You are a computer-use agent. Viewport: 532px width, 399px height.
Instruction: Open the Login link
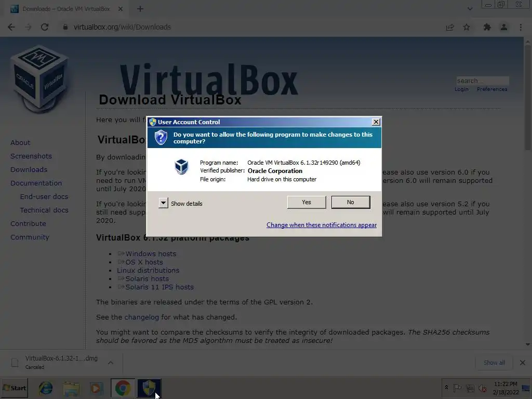point(461,89)
